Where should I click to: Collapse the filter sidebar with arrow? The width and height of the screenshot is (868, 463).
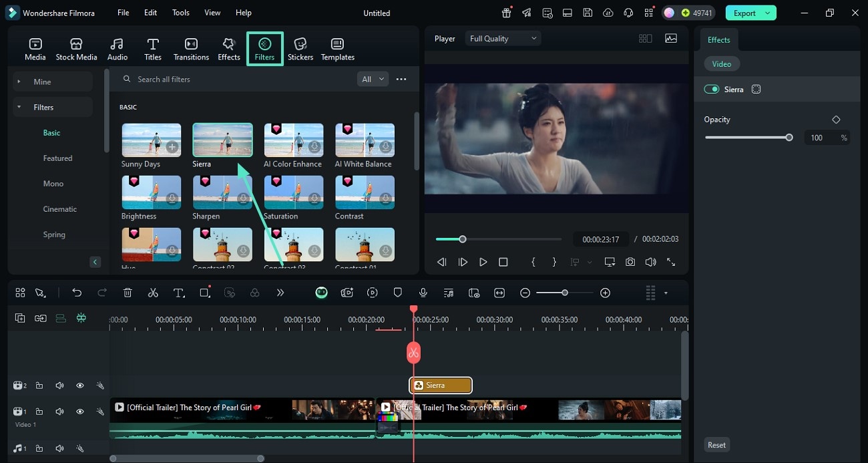coord(95,262)
